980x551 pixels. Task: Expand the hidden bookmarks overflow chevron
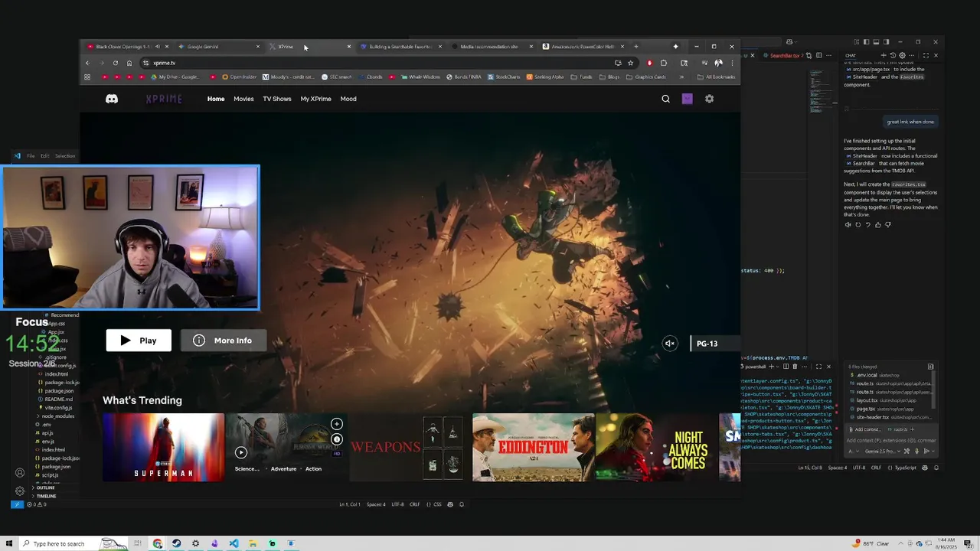click(x=681, y=77)
